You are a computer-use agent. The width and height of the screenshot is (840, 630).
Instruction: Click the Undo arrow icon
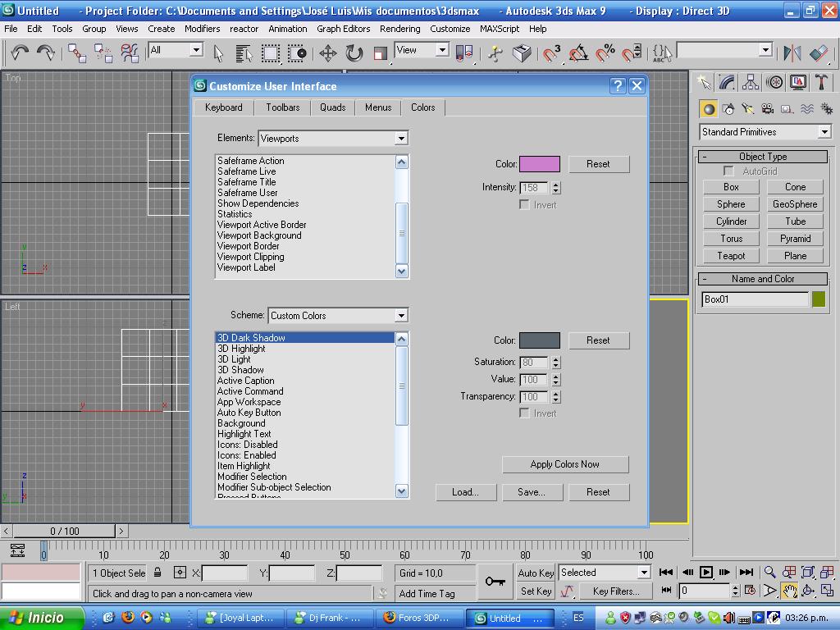20,52
